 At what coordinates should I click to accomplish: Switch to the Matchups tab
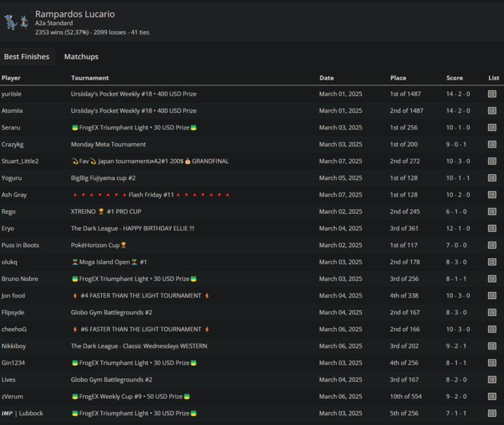[81, 57]
